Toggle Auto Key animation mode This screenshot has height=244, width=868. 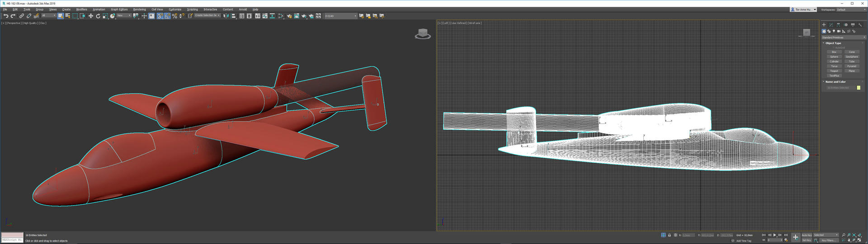(807, 235)
